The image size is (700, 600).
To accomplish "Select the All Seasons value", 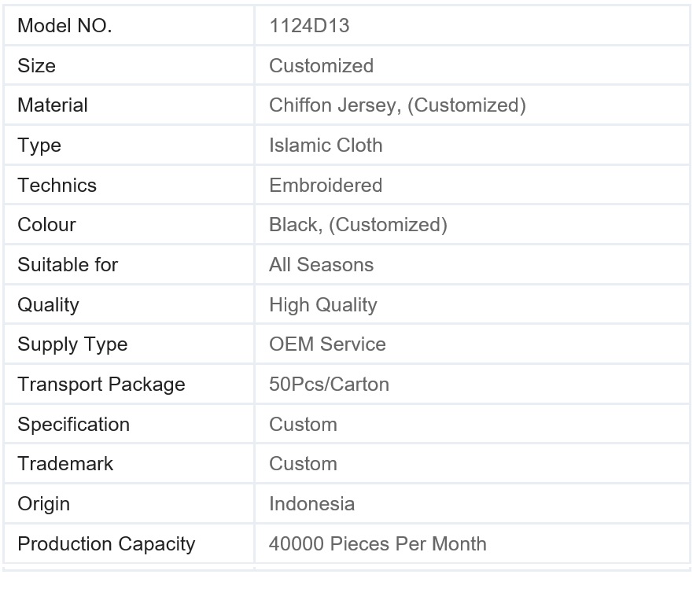I will tap(321, 265).
